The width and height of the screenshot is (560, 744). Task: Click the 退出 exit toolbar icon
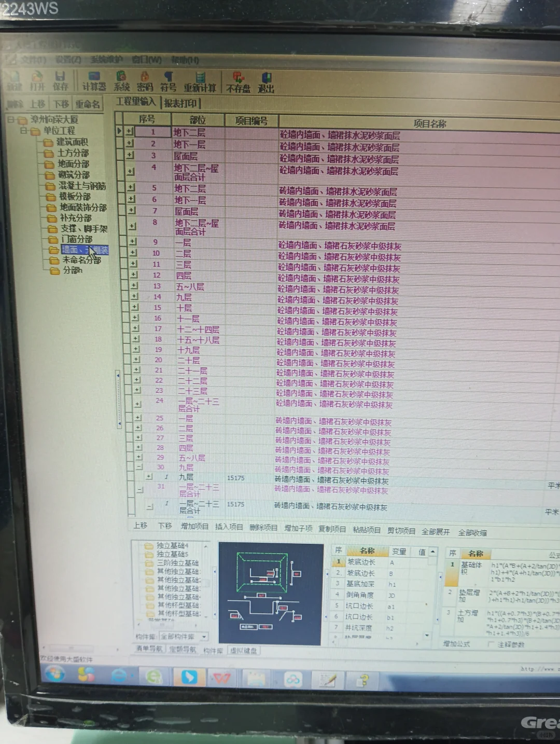266,83
